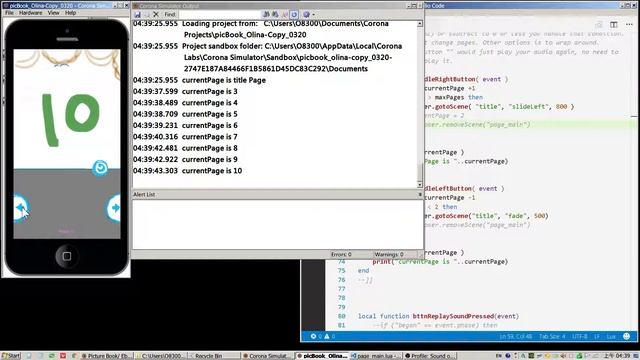Open the more actions ellipsis in VS Code
The height and width of the screenshot is (360, 640).
point(629,24)
